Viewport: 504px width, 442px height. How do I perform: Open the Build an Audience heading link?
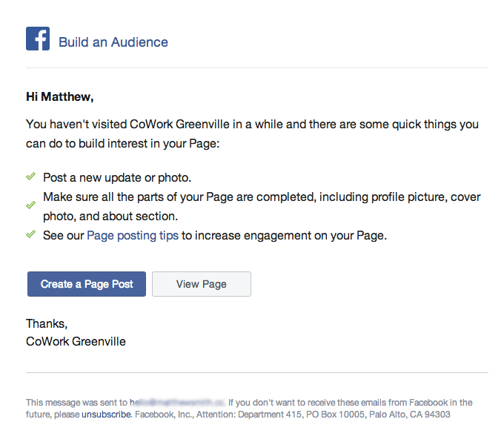pos(113,42)
